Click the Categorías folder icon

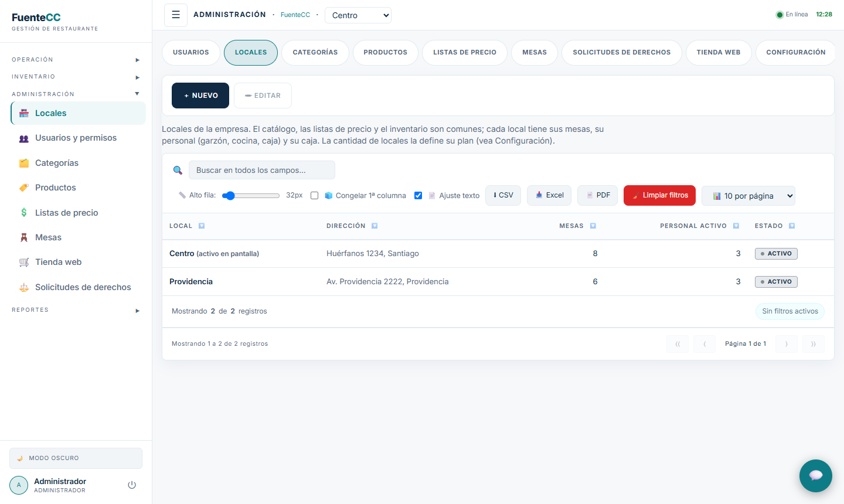click(x=24, y=163)
